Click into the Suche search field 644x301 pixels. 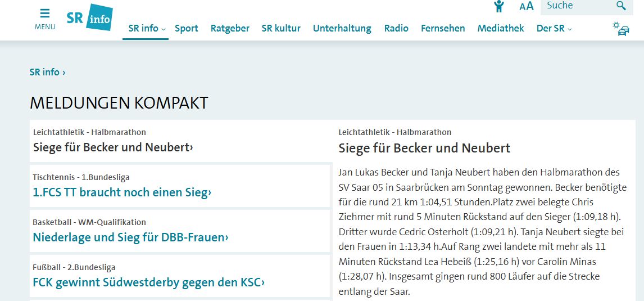(576, 6)
